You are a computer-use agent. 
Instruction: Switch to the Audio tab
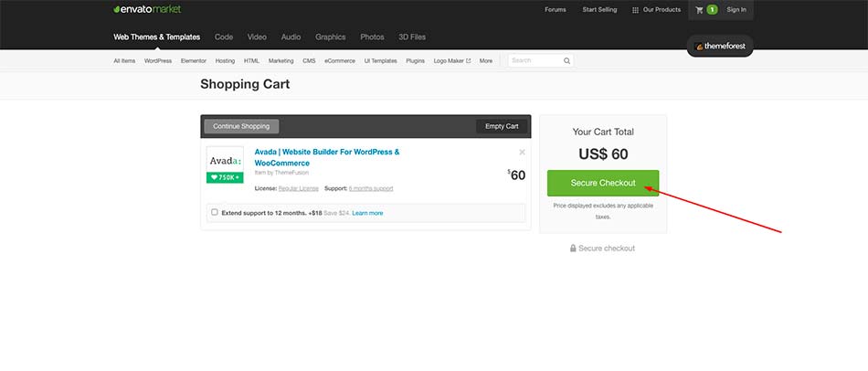tap(291, 37)
